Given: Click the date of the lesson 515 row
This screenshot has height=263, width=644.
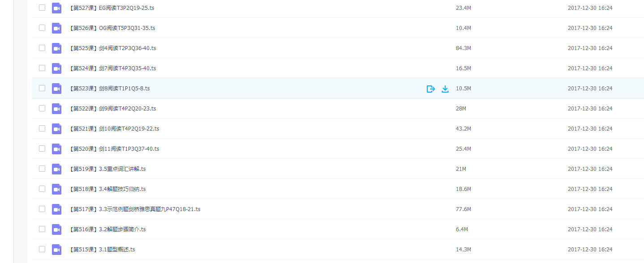Looking at the screenshot, I should coord(590,250).
